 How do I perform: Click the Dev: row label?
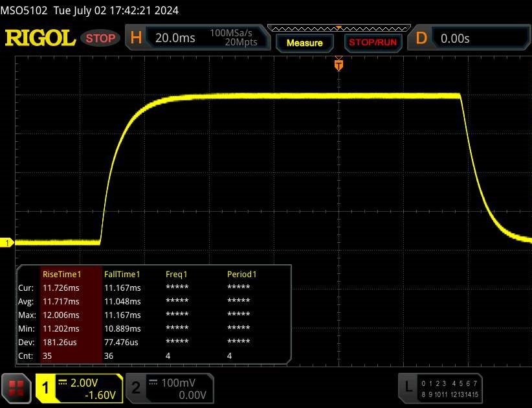[26, 342]
